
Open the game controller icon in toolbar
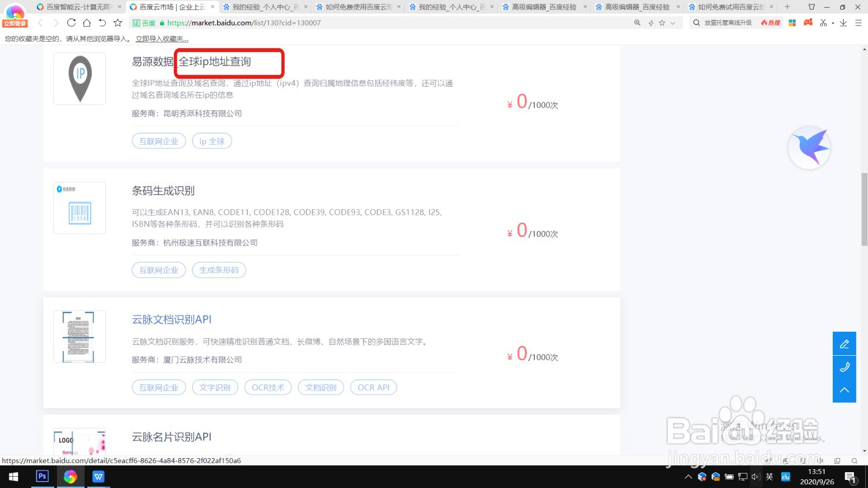(808, 23)
